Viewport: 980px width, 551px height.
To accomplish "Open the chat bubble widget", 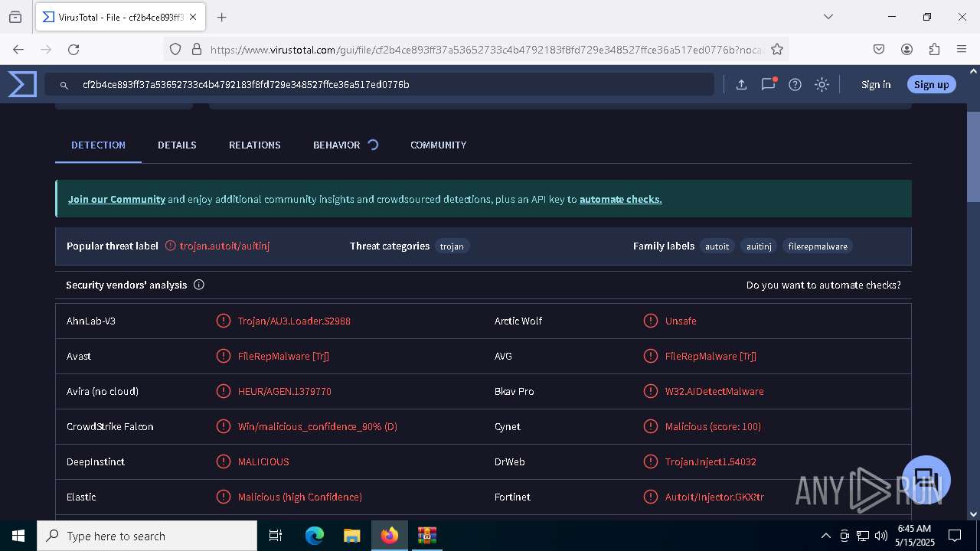I will click(926, 480).
